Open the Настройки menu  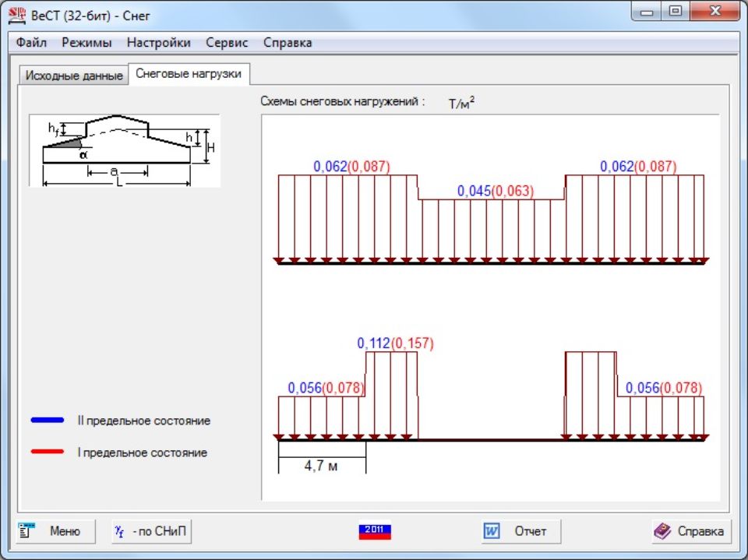(x=158, y=43)
